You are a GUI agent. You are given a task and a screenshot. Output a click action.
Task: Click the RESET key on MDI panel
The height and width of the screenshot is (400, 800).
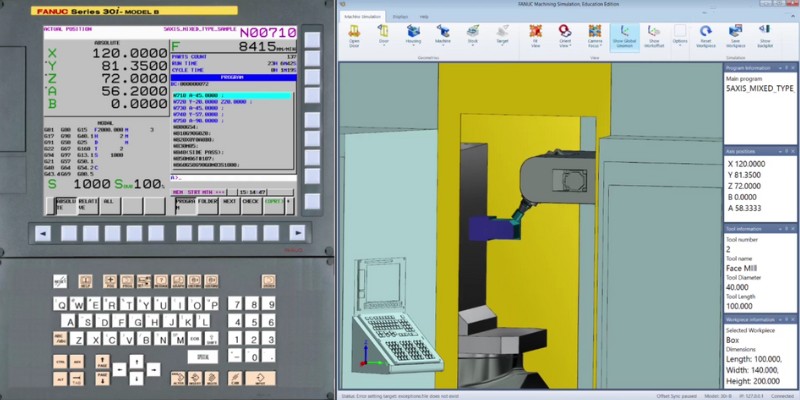click(x=60, y=281)
